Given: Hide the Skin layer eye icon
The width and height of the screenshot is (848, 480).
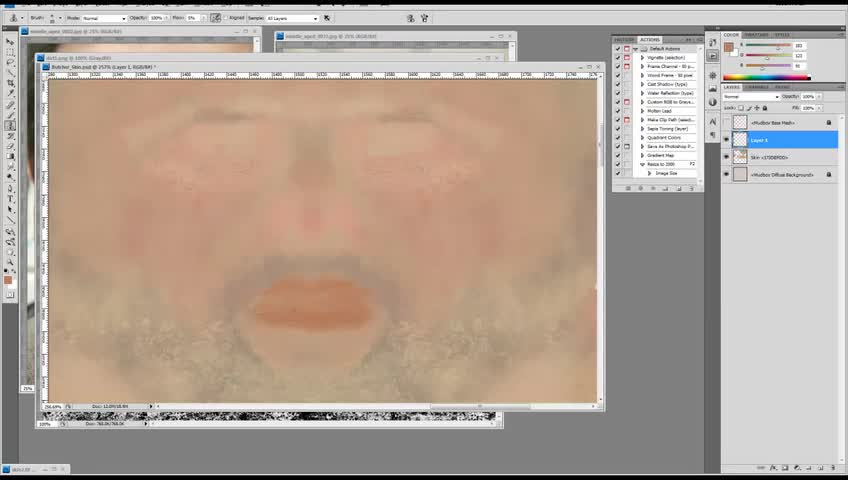Looking at the screenshot, I should 726,157.
